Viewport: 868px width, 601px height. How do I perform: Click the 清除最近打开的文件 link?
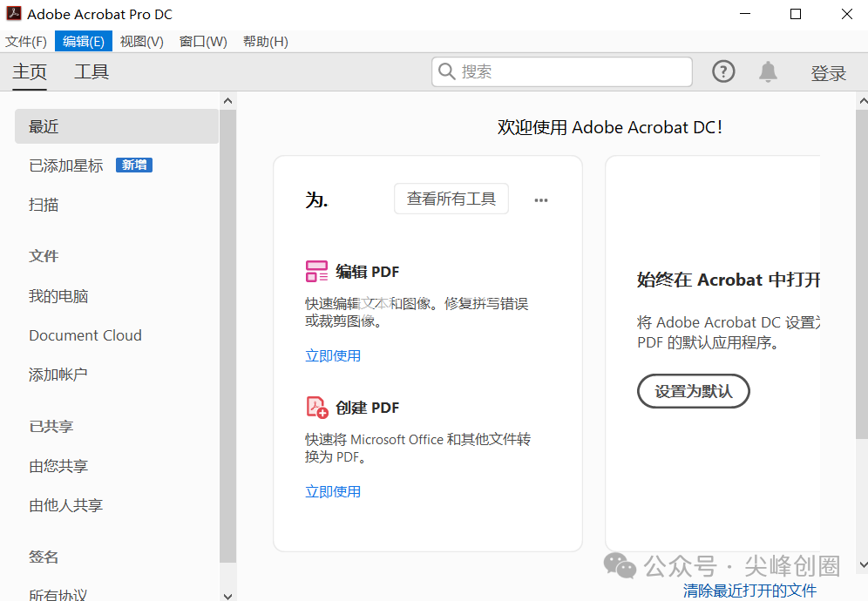pyautogui.click(x=750, y=590)
